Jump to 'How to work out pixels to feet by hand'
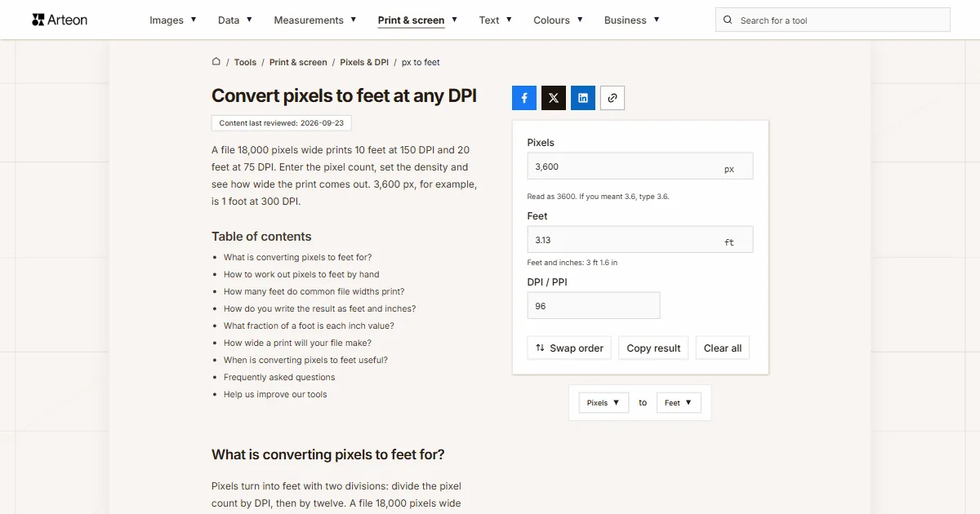This screenshot has width=980, height=514. click(x=301, y=274)
